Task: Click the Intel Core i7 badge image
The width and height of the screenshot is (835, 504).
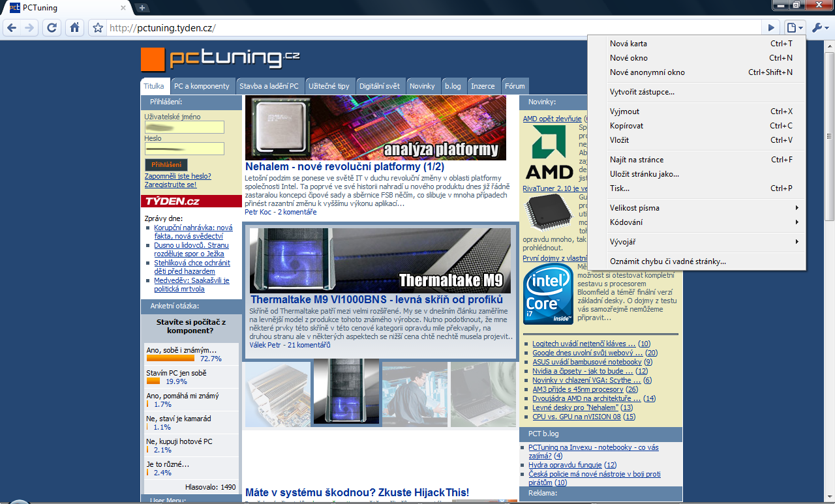Action: (548, 293)
